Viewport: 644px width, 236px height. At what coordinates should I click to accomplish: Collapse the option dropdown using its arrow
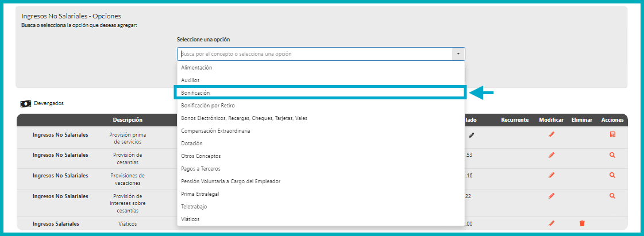pyautogui.click(x=458, y=54)
